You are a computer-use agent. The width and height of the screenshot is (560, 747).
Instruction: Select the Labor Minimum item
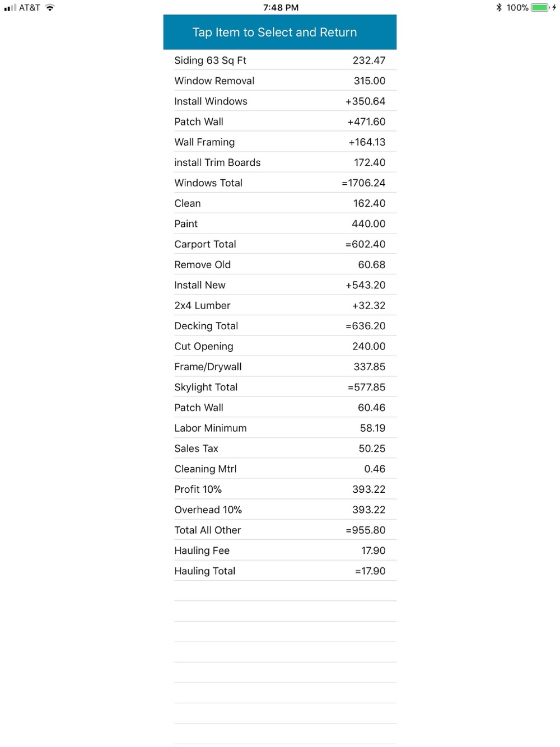click(280, 428)
